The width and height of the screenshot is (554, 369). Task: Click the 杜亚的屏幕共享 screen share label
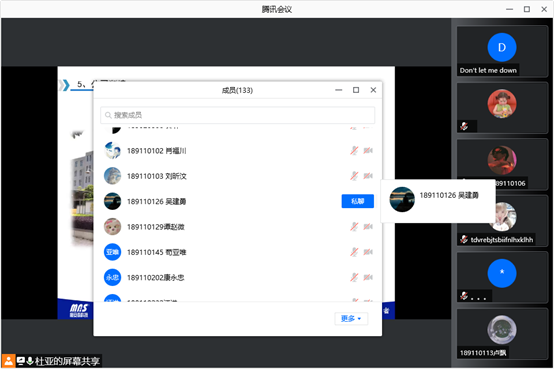pos(67,361)
